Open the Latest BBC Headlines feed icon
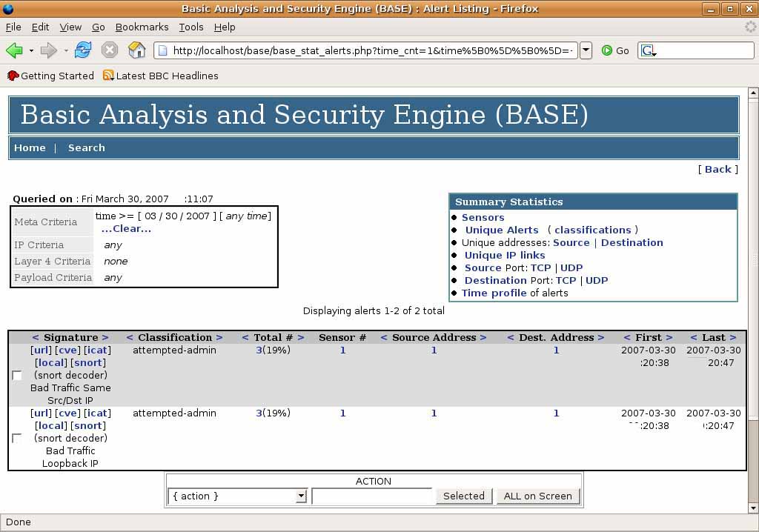 108,76
